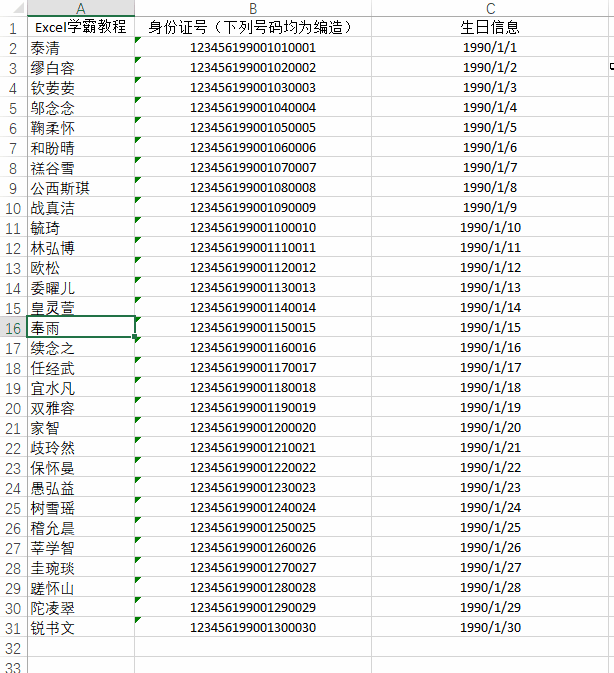Select name cell 家智
Image resolution: width=614 pixels, height=673 pixels.
pyautogui.click(x=81, y=427)
